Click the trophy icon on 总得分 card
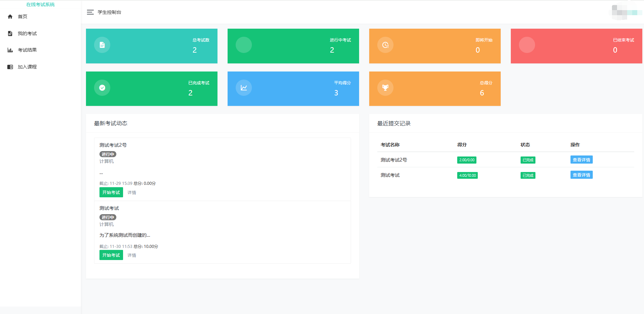The height and width of the screenshot is (314, 644). [x=385, y=88]
